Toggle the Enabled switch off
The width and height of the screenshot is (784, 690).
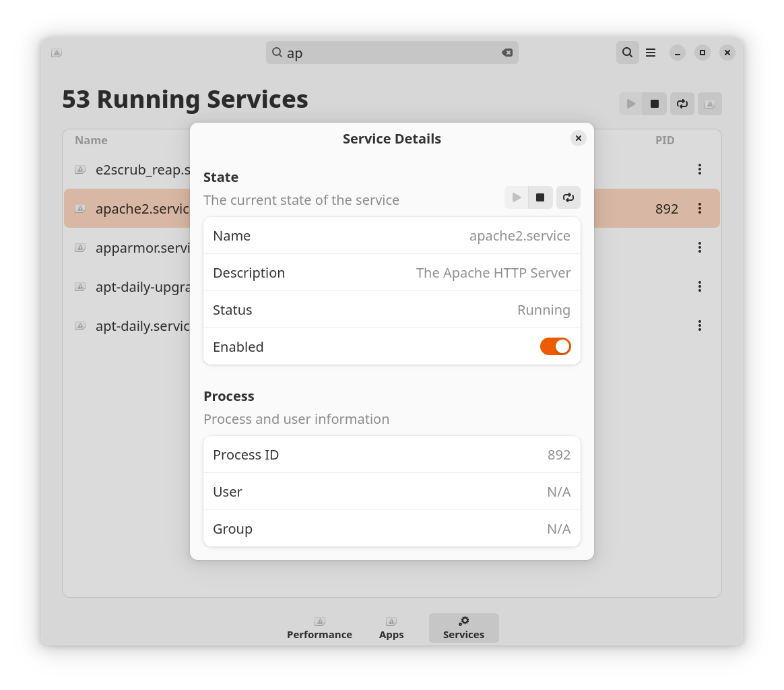[x=555, y=346]
